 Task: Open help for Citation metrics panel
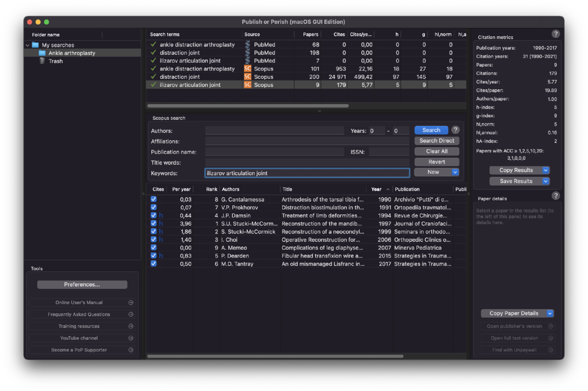(x=555, y=34)
